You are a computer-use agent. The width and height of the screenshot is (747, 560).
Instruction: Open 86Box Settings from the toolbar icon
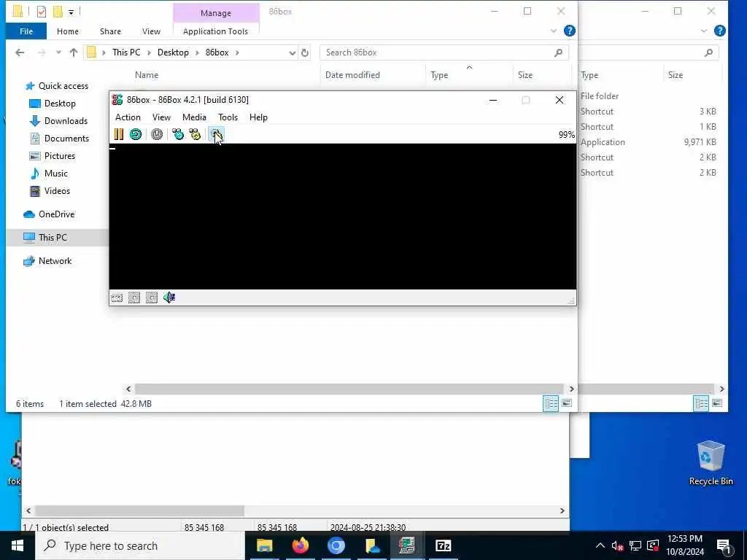[216, 134]
